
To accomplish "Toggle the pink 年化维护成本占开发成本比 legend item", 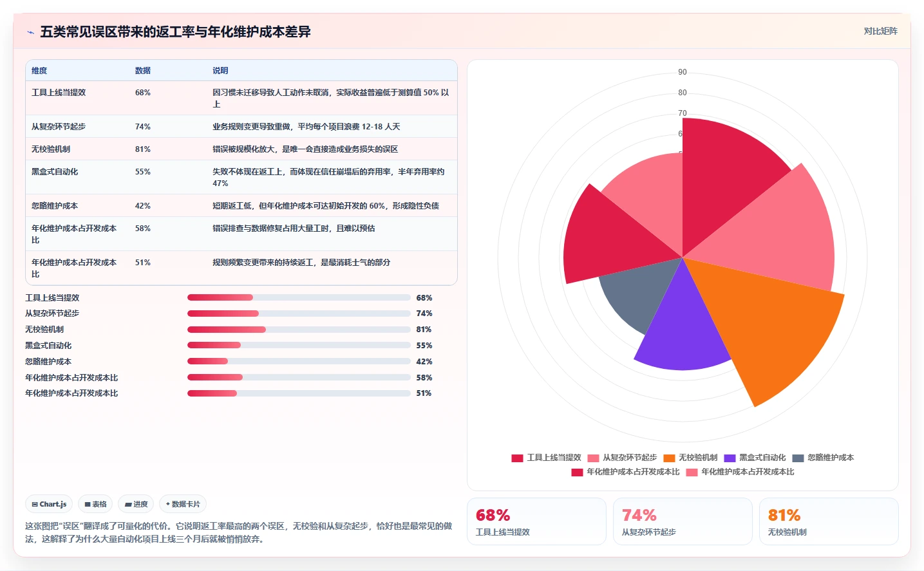I will [x=740, y=472].
